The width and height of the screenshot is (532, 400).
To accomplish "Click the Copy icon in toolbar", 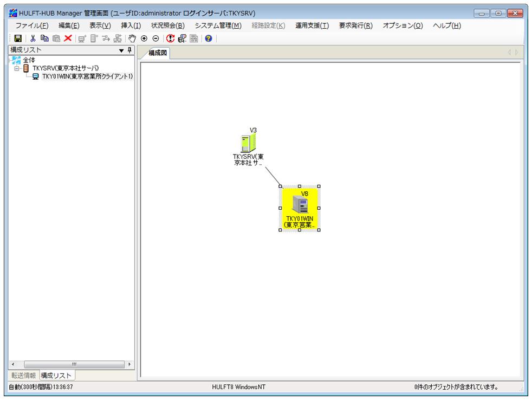I will [44, 38].
